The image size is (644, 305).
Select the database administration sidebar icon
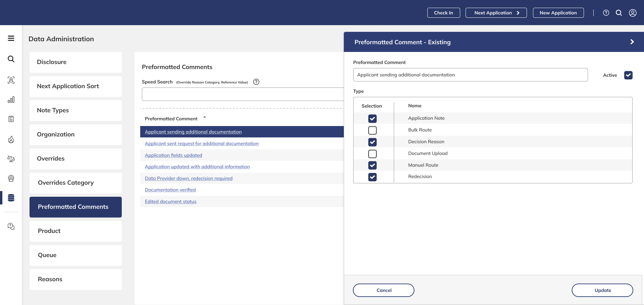pyautogui.click(x=11, y=198)
